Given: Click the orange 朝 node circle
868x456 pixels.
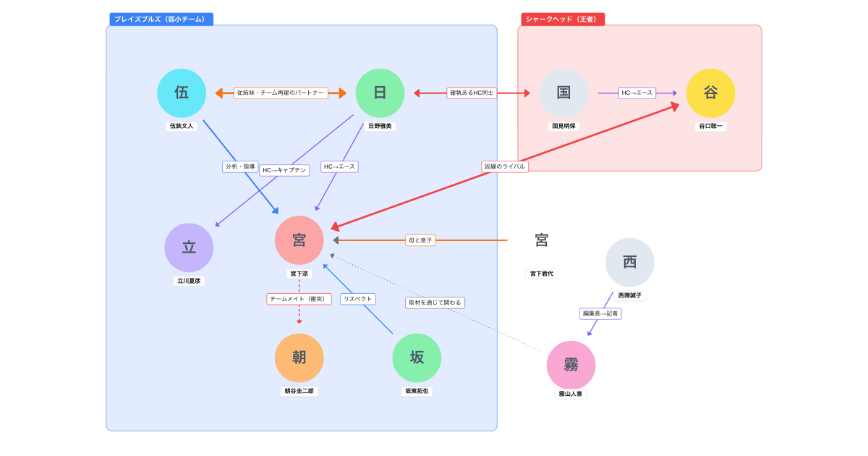Looking at the screenshot, I should pyautogui.click(x=299, y=358).
